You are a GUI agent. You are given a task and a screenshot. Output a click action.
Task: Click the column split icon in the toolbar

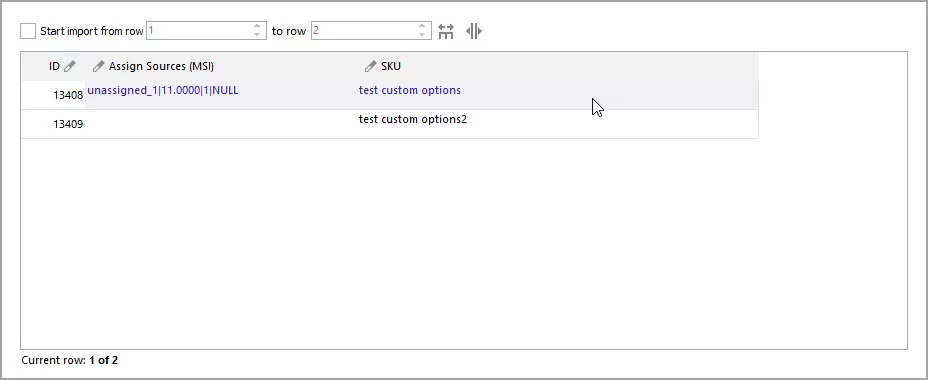tap(474, 31)
